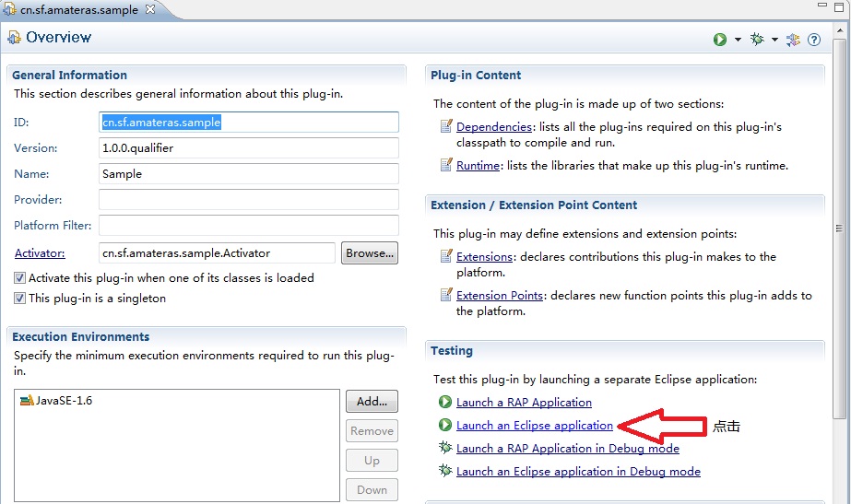Click the vertical scrollbar of the editor
The image size is (851, 504).
coord(839,228)
